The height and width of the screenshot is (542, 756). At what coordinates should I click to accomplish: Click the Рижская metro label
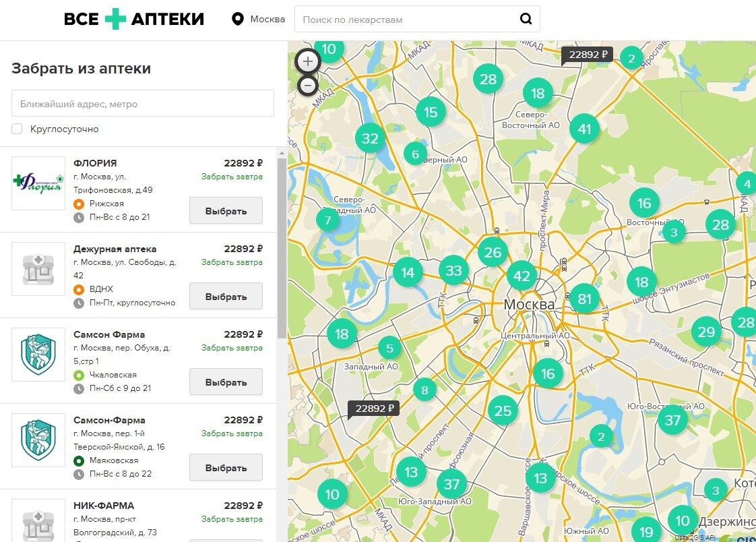pos(106,204)
